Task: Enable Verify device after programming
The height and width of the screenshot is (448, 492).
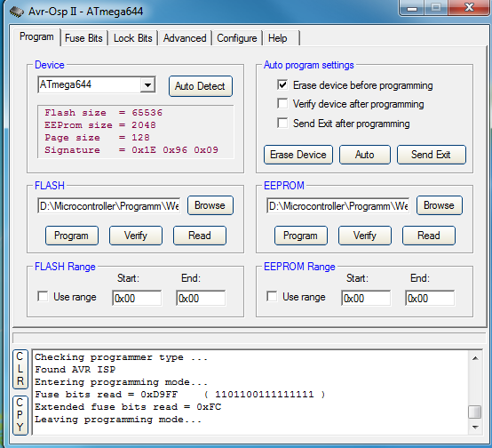Action: [x=282, y=103]
